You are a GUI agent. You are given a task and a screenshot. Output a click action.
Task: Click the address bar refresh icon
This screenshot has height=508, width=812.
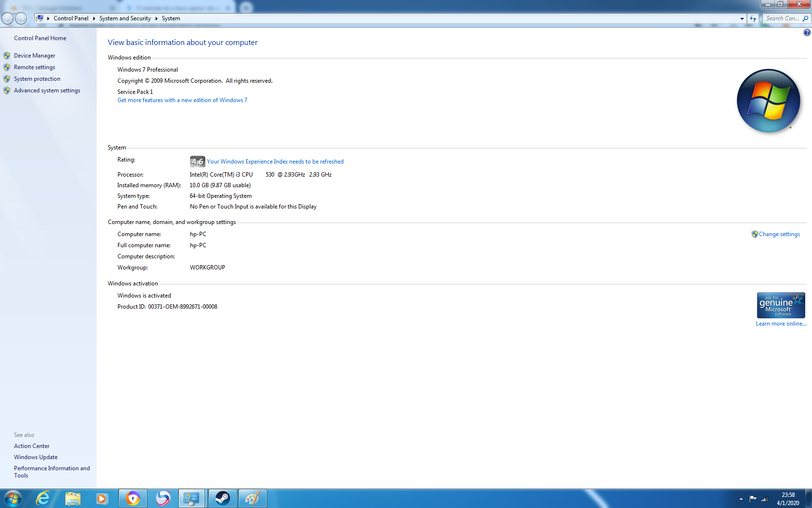[x=753, y=18]
